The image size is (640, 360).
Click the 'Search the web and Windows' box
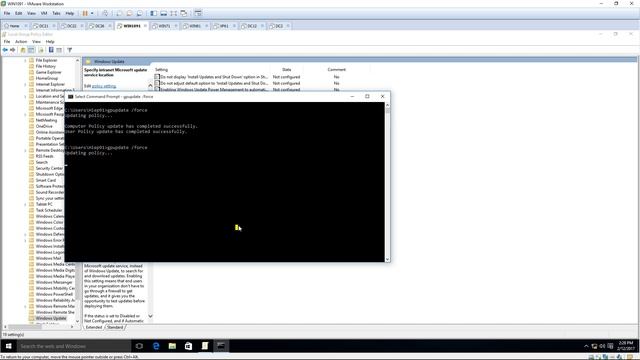(x=73, y=346)
